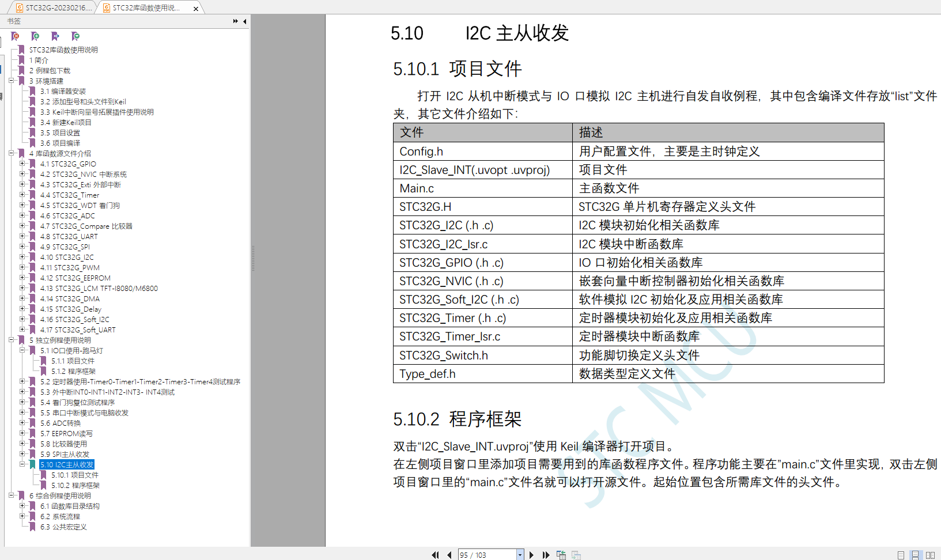Click the 5.10.2 程序框架 heading in document
Viewport: 941px width, 560px height.
click(x=458, y=419)
